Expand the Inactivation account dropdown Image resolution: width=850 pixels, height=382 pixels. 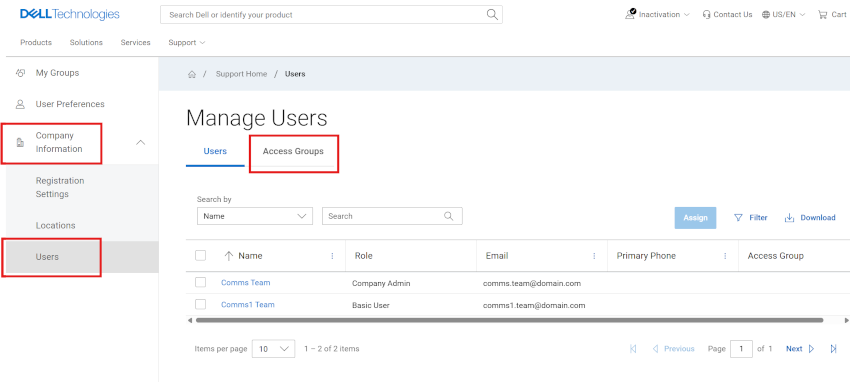[687, 15]
